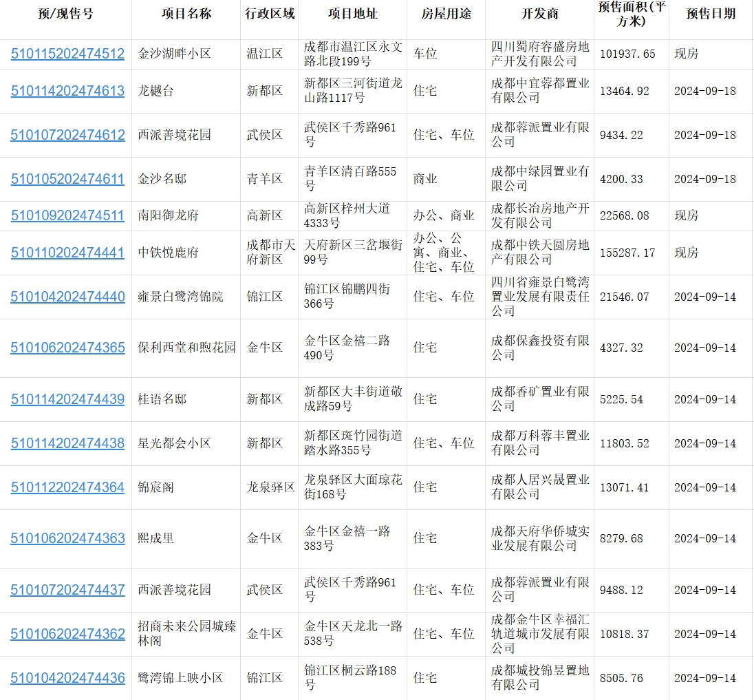Click area value 8505.76
This screenshot has width=754, height=700.
(x=621, y=679)
